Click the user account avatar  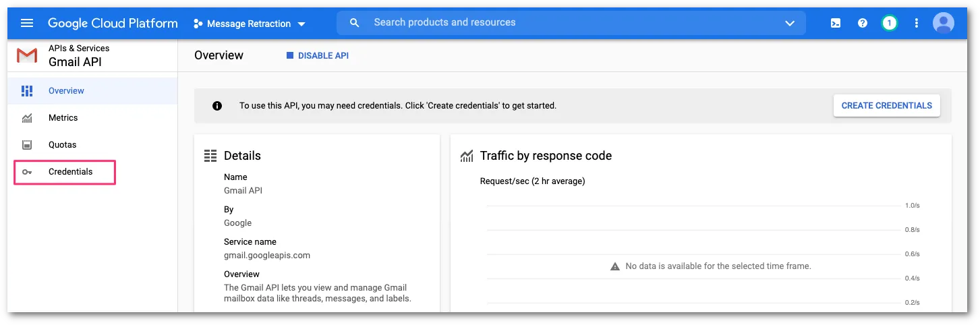point(943,23)
